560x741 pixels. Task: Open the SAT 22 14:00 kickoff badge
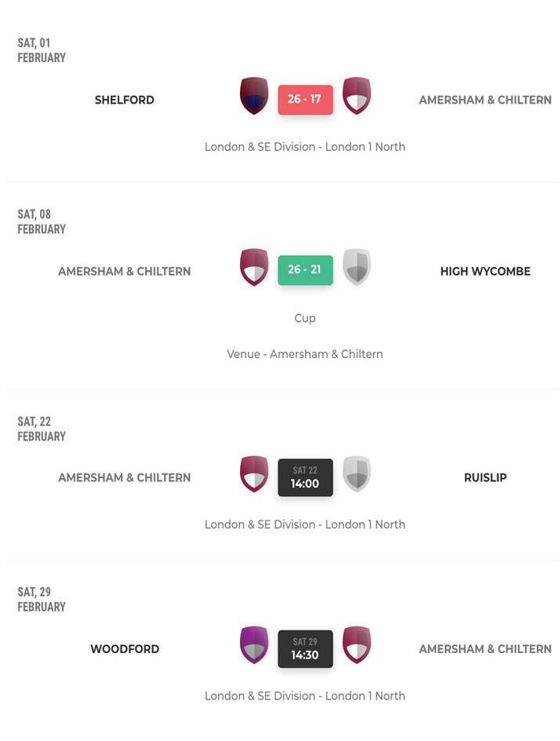[x=305, y=477]
